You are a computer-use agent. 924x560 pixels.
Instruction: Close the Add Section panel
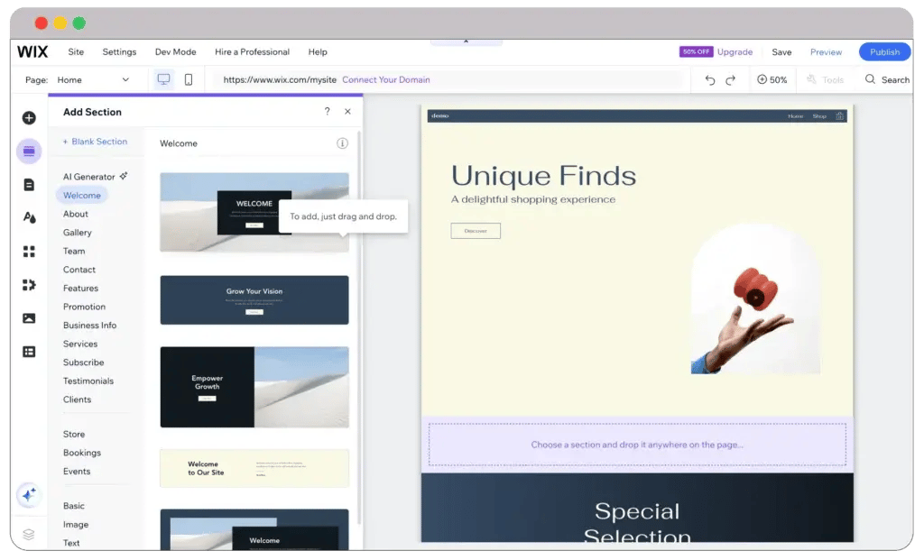[x=347, y=112]
